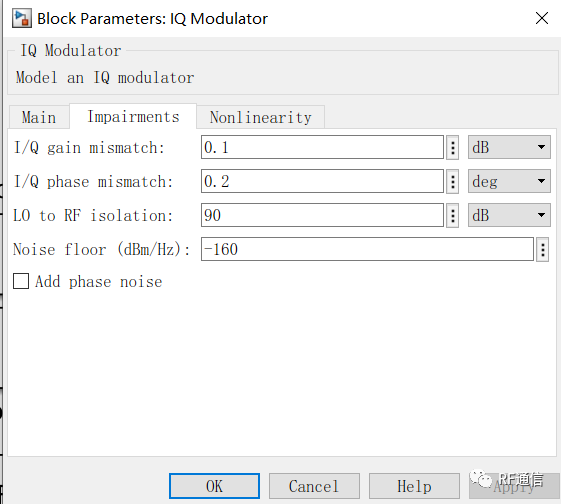Click the Simulink block icon in title bar

click(x=21, y=18)
